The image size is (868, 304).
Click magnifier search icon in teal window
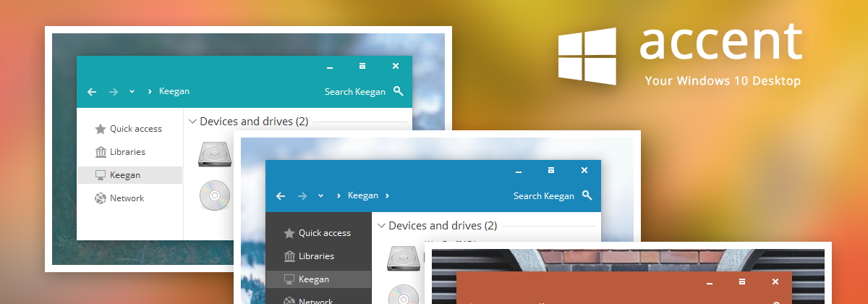(x=399, y=91)
